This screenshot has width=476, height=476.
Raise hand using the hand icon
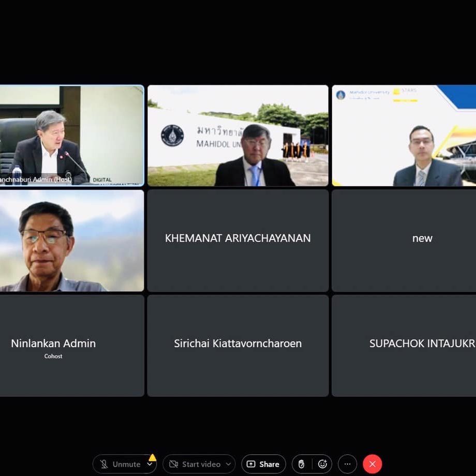[302, 464]
